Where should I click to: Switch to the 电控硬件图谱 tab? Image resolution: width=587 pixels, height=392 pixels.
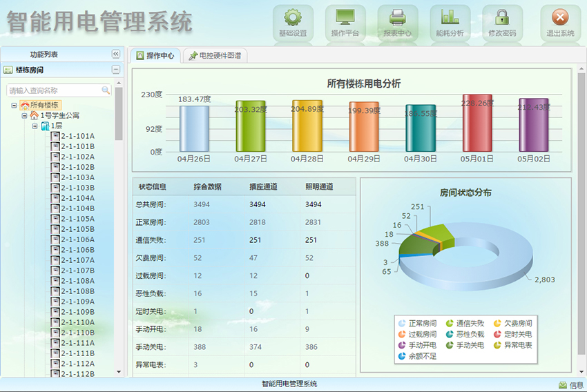tap(215, 56)
